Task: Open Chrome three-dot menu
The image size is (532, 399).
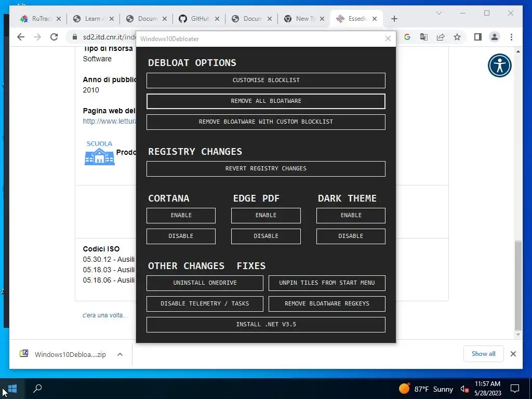Action: (511, 37)
